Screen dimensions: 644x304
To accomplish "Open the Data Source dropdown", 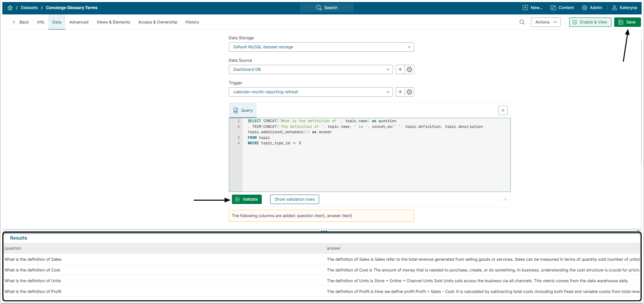I will (x=310, y=69).
